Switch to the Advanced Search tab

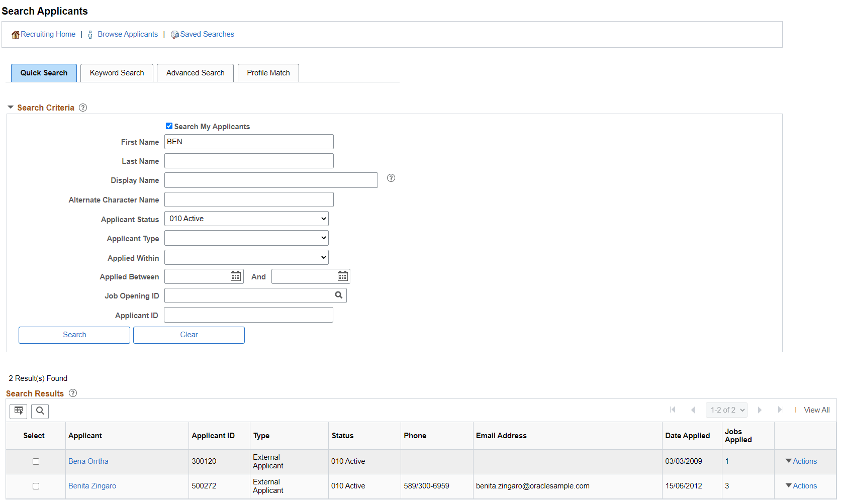pos(195,72)
